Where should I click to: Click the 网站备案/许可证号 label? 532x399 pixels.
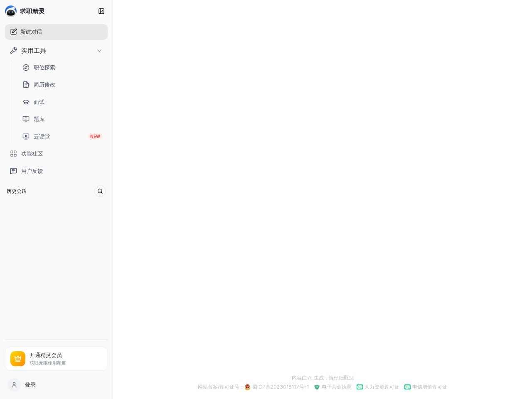[x=221, y=387]
